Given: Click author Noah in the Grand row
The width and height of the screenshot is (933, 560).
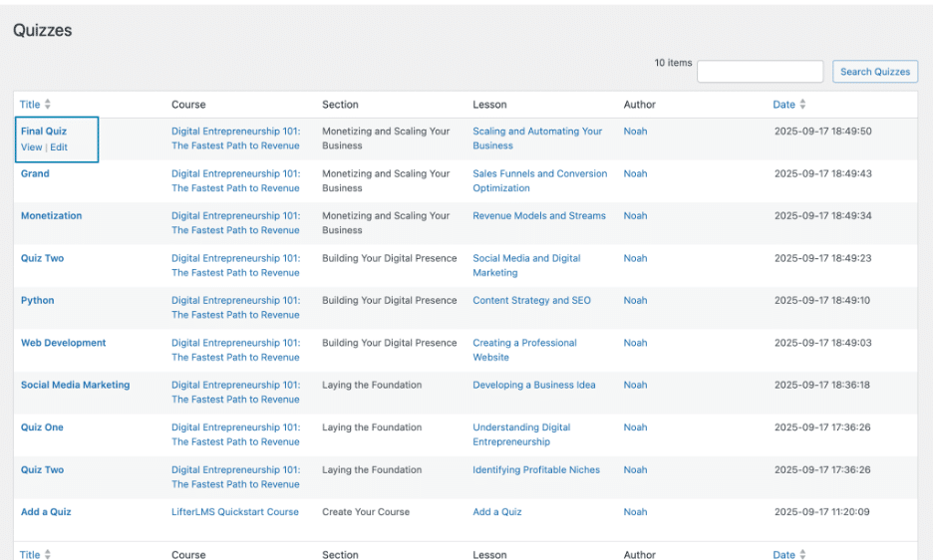Looking at the screenshot, I should 635,173.
